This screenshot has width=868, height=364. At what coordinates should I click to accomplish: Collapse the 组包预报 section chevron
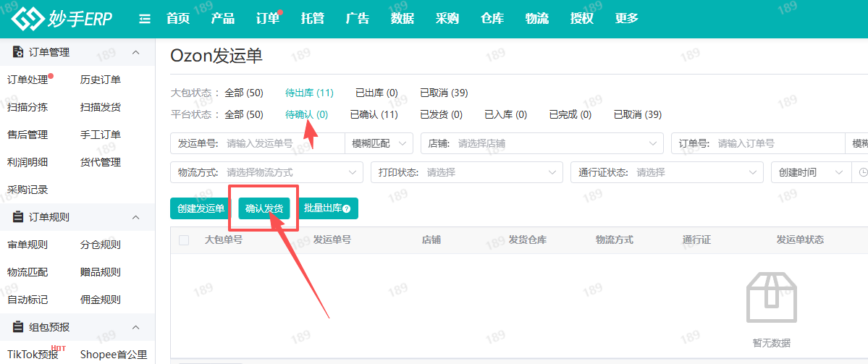[x=135, y=327]
